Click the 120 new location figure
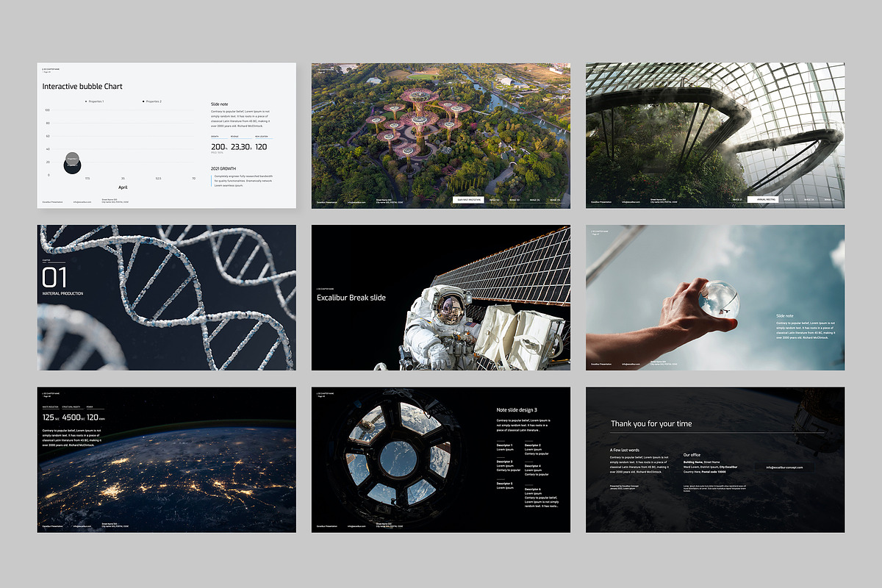882x588 pixels. [261, 147]
